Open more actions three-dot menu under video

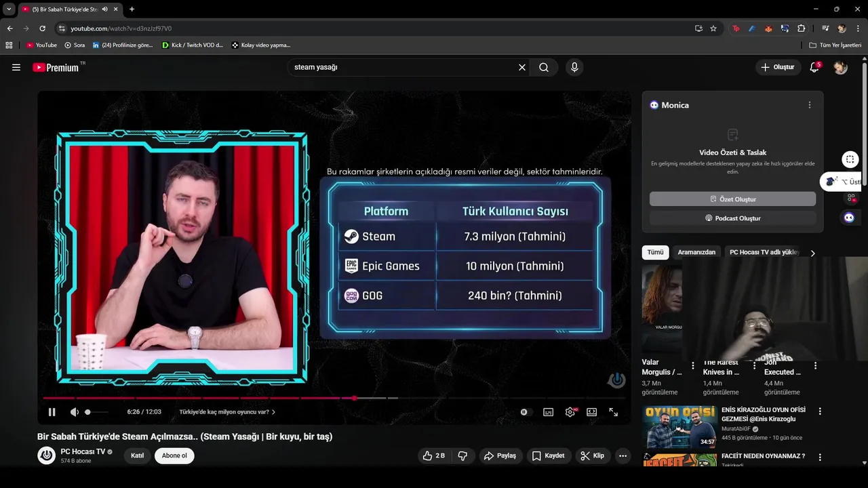(623, 455)
